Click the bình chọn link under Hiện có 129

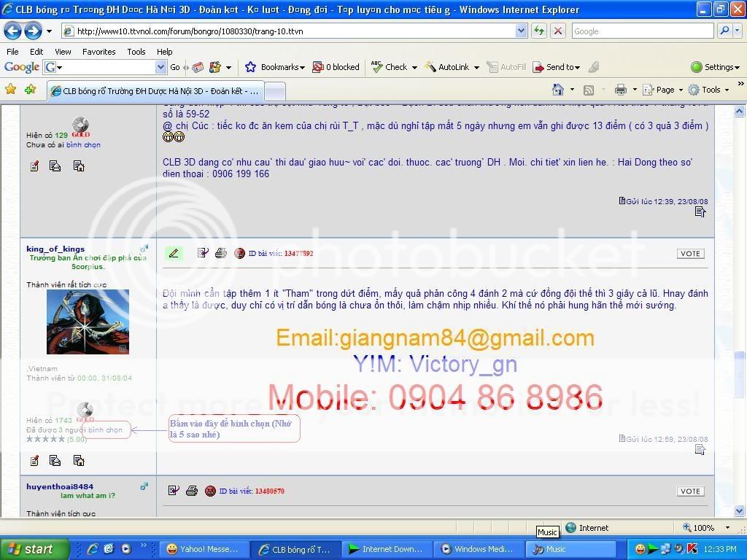[x=83, y=145]
